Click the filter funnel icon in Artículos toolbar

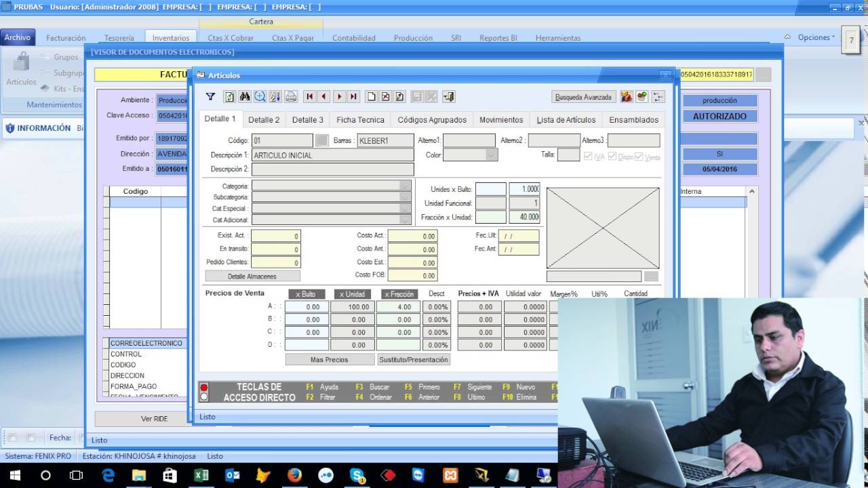coord(210,97)
